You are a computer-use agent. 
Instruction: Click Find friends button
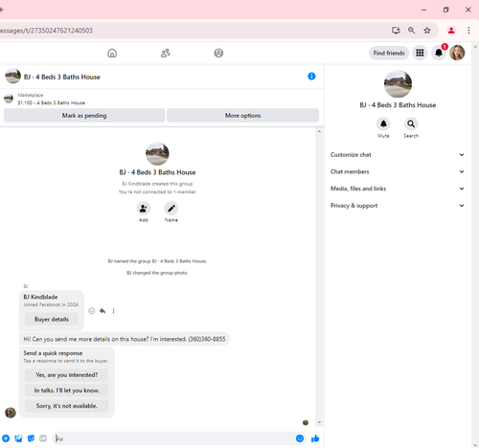point(389,53)
